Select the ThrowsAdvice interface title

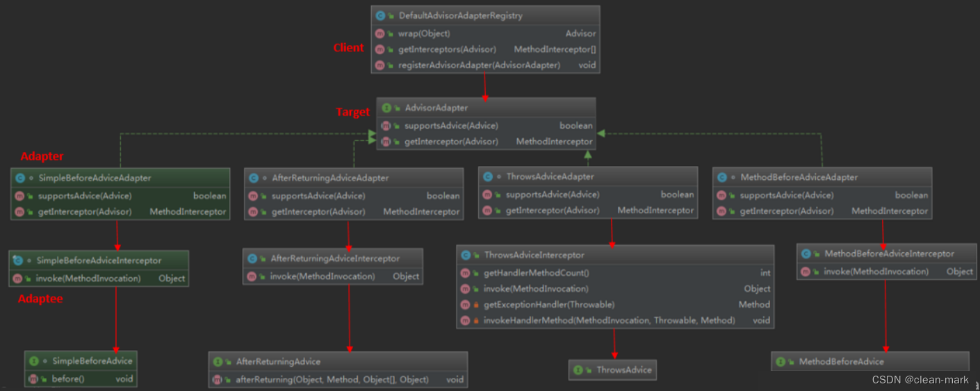pos(624,370)
